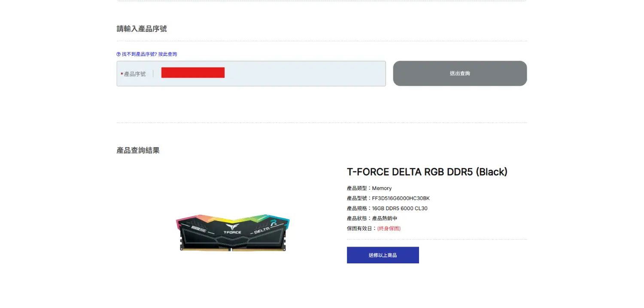Screen dimensions: 644x308
Task: Click the 16GB DDR5 6000 CL30 specification
Action: pos(399,208)
